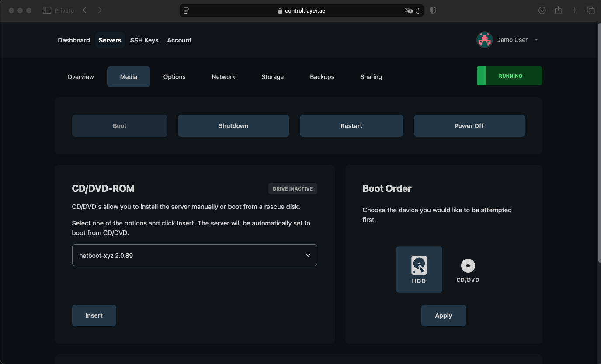Select the Media tab
Screen dimensions: 601x364
tap(129, 77)
